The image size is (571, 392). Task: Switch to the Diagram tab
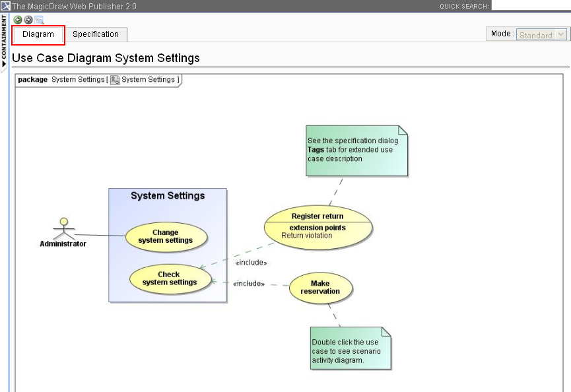pos(38,34)
